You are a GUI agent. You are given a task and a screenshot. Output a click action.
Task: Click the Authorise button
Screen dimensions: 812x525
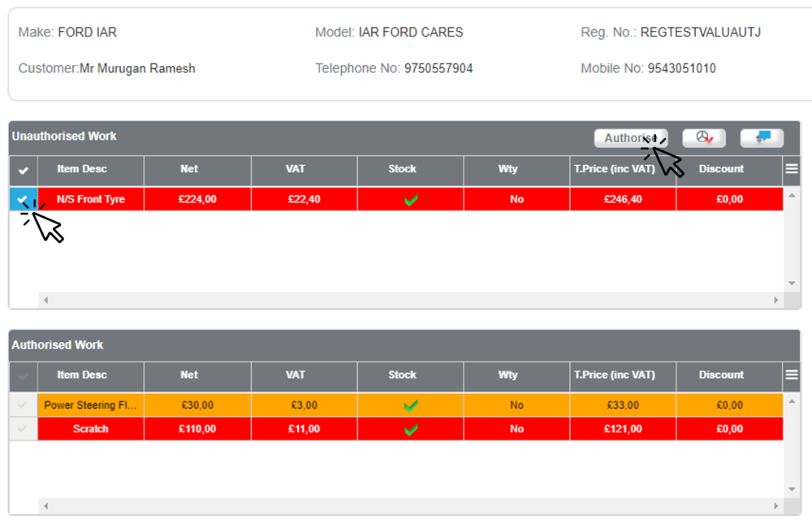(628, 138)
